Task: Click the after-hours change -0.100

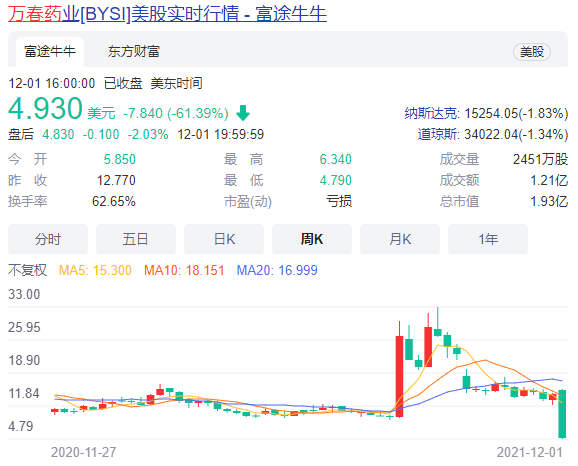Action: click(101, 134)
